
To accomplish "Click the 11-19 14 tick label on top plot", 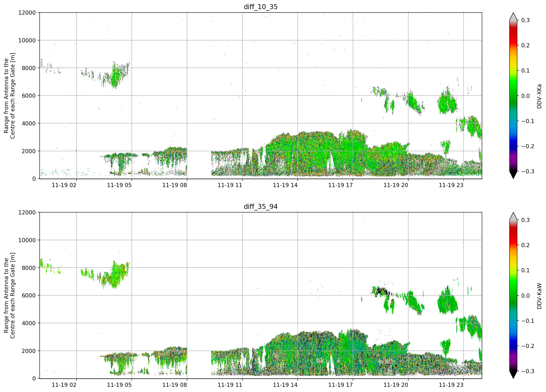I will coord(285,185).
